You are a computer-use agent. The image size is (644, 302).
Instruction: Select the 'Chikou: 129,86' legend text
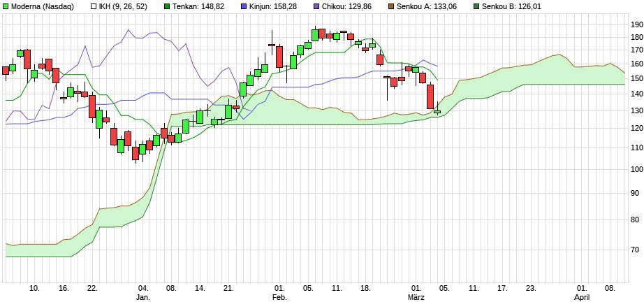tap(346, 6)
